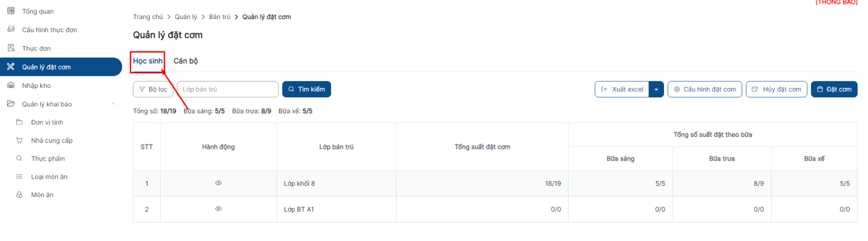
Task: Click the Đặt cơm button
Action: tap(834, 89)
